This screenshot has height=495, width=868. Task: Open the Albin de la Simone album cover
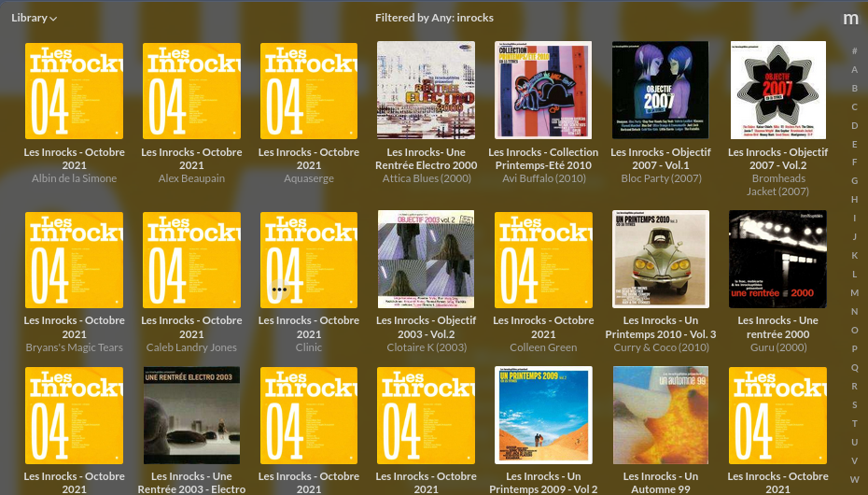pos(74,91)
